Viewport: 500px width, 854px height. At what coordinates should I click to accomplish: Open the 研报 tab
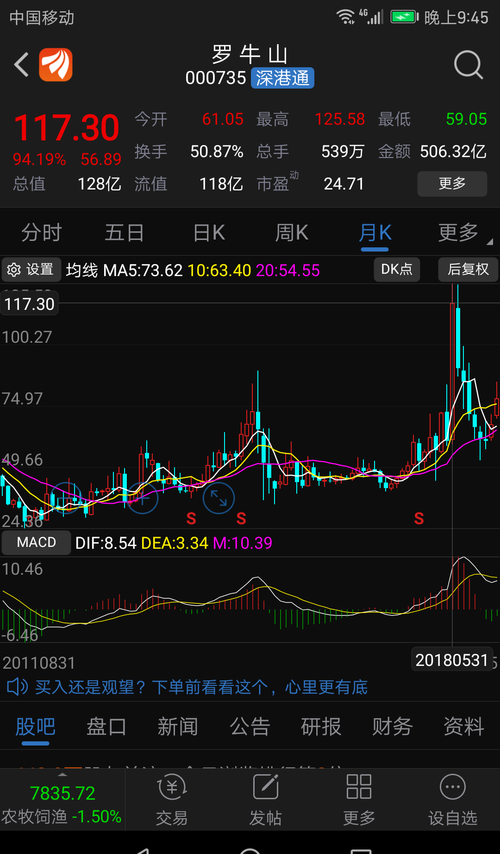pyautogui.click(x=321, y=727)
